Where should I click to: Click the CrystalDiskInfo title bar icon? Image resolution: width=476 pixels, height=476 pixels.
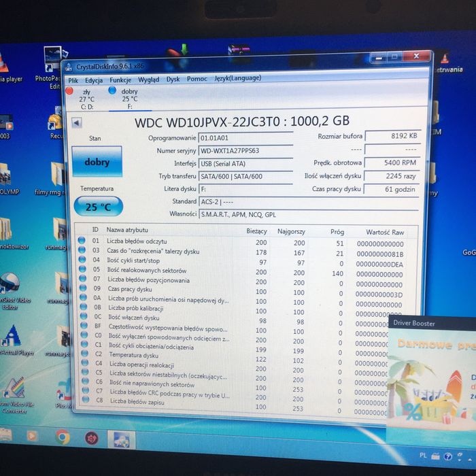pyautogui.click(x=69, y=67)
